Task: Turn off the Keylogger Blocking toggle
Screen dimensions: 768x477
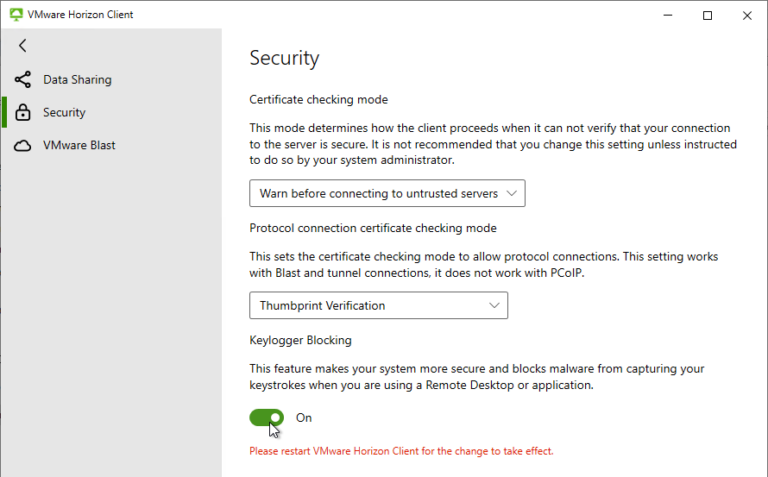Action: click(267, 417)
